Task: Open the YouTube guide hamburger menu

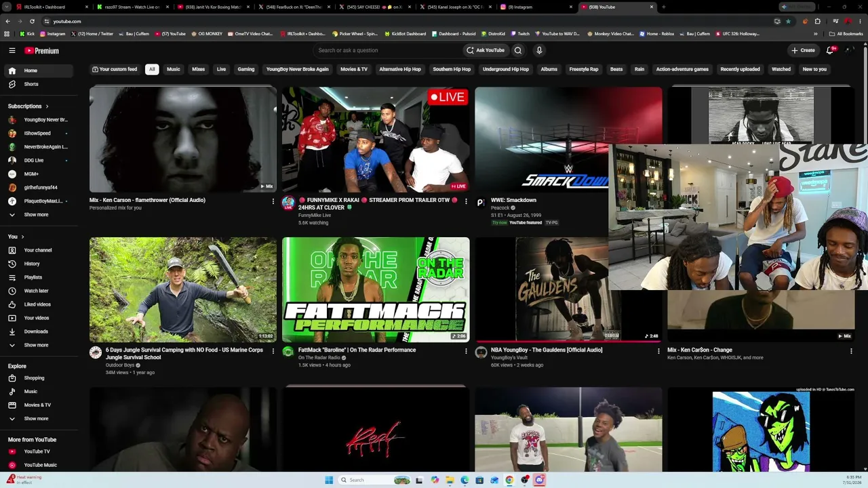Action: tap(12, 50)
